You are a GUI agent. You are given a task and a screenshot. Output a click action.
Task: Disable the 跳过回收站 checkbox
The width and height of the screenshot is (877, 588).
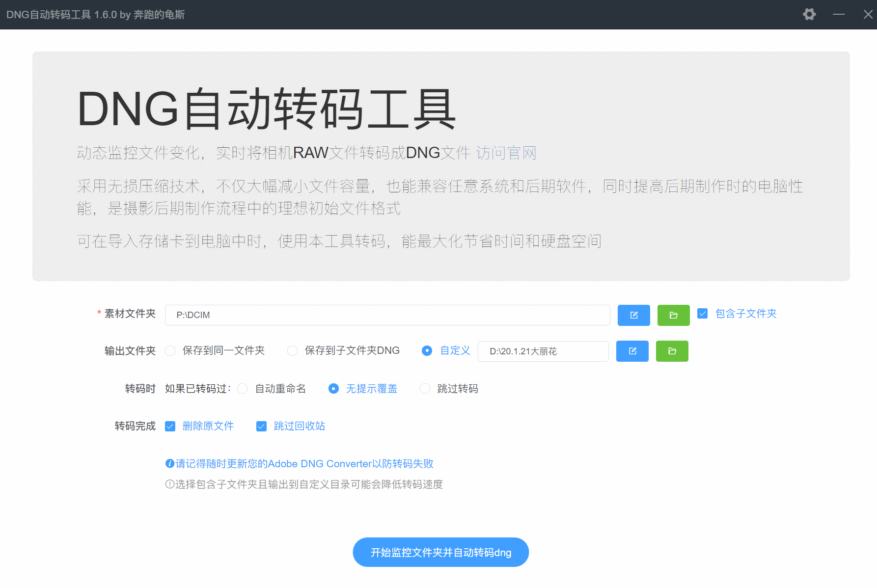(x=262, y=426)
